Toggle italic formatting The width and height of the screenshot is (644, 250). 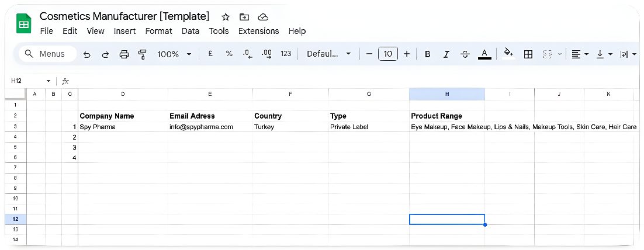pos(446,54)
